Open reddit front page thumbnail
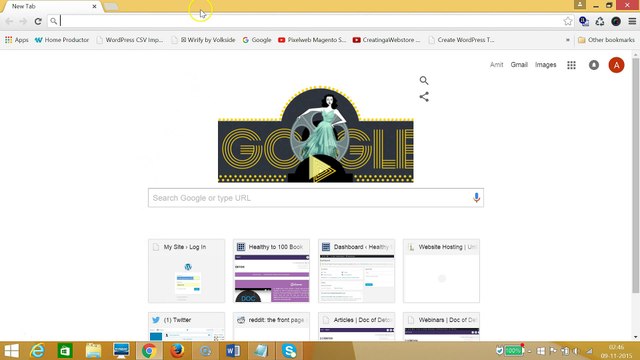 [271, 327]
